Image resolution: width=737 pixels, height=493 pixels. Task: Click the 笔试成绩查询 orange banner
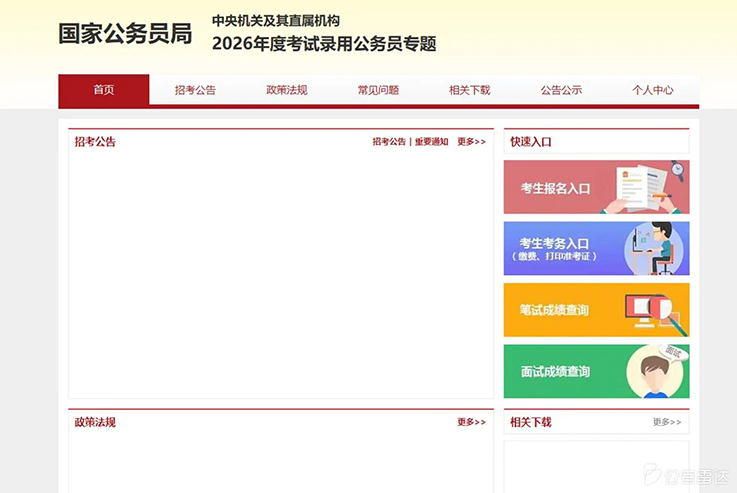tap(554, 310)
